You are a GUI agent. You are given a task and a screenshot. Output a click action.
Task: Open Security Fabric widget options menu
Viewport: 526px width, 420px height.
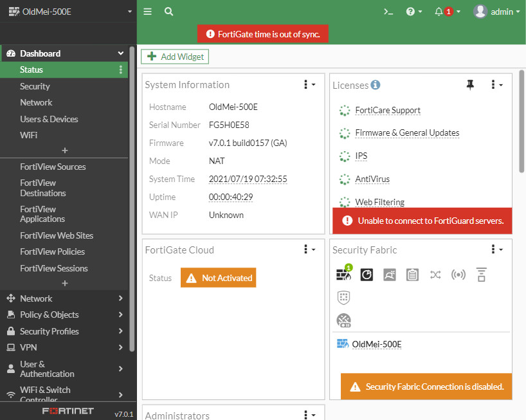[496, 250]
